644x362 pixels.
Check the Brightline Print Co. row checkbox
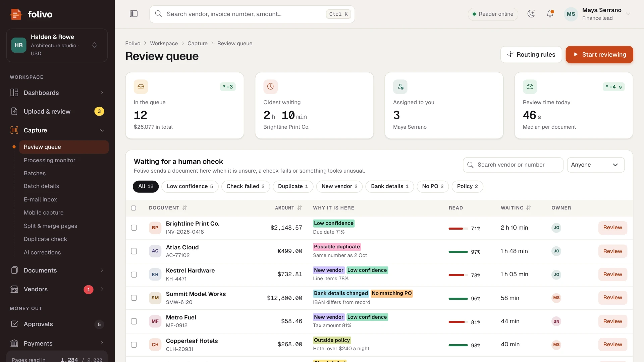[134, 228]
